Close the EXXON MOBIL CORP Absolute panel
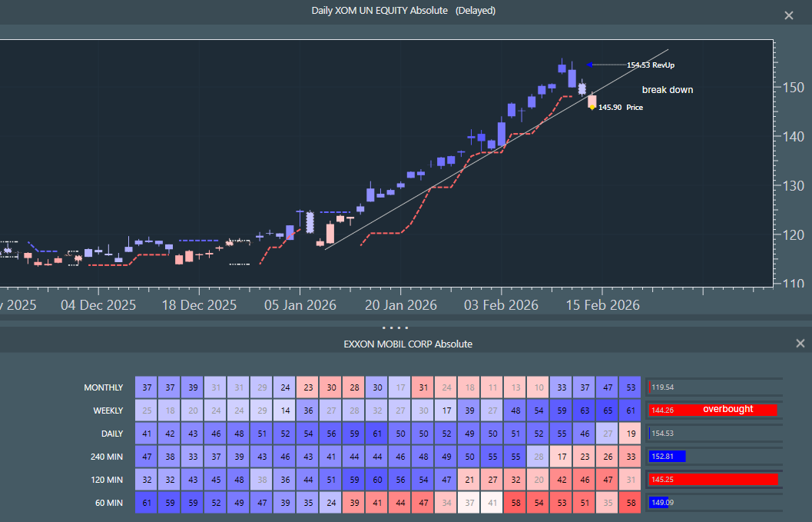The image size is (812, 522). click(800, 344)
